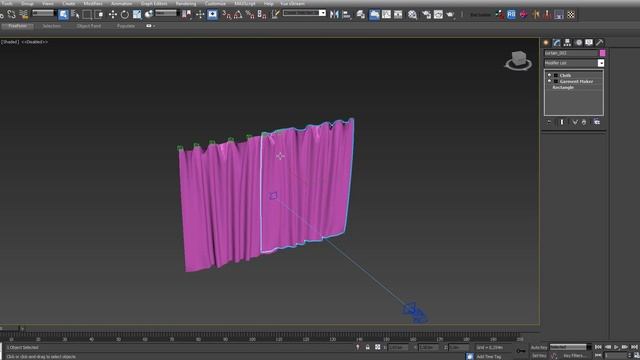This screenshot has height=360, width=640.
Task: Open the Material Editor
Action: 413,15
